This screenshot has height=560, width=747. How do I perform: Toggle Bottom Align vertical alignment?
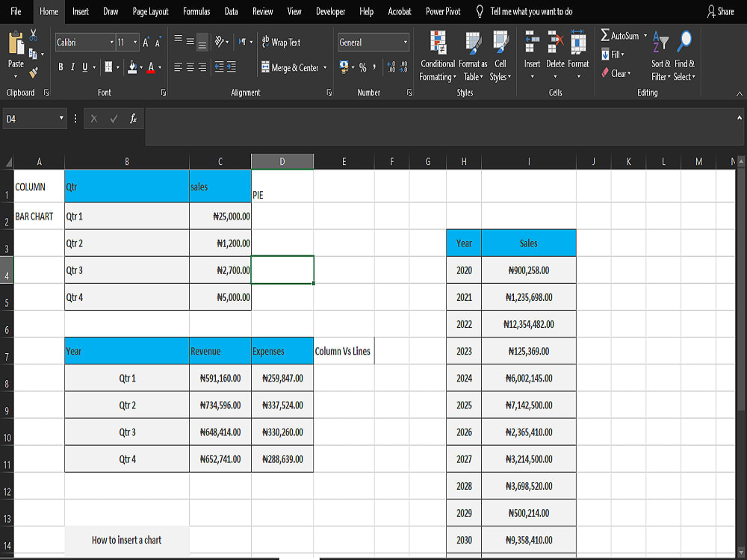point(202,42)
